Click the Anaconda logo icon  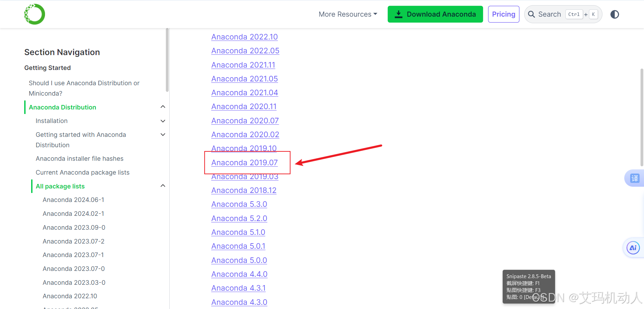[x=35, y=14]
